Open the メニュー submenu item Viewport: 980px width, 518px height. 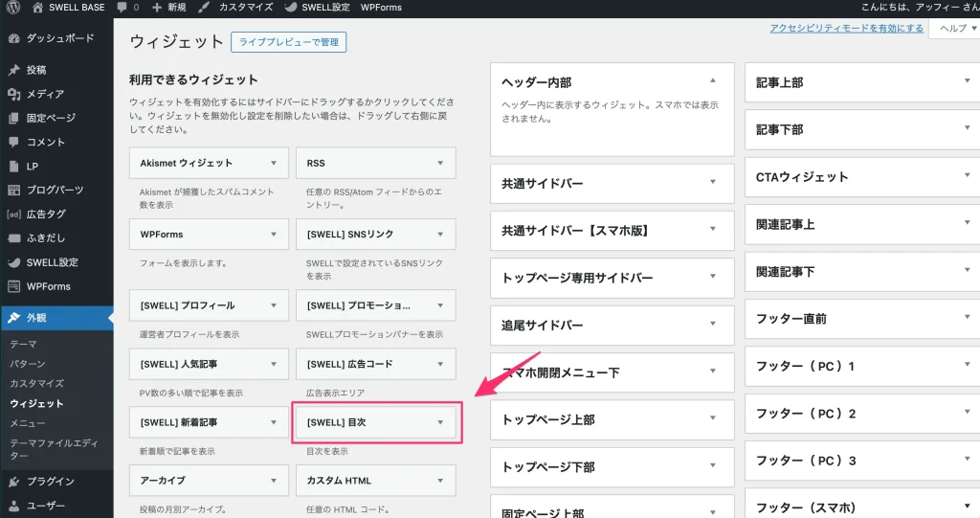click(28, 423)
